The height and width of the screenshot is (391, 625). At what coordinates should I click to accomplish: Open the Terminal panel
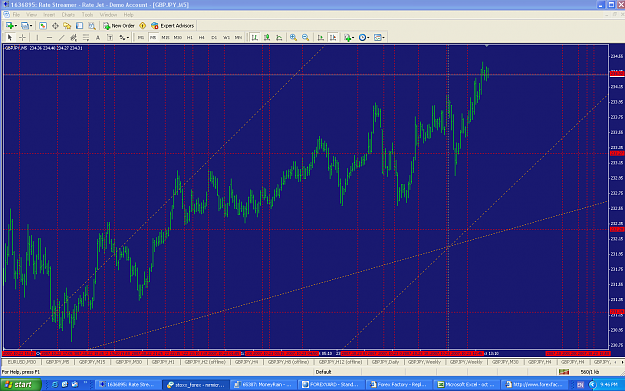tap(79, 26)
